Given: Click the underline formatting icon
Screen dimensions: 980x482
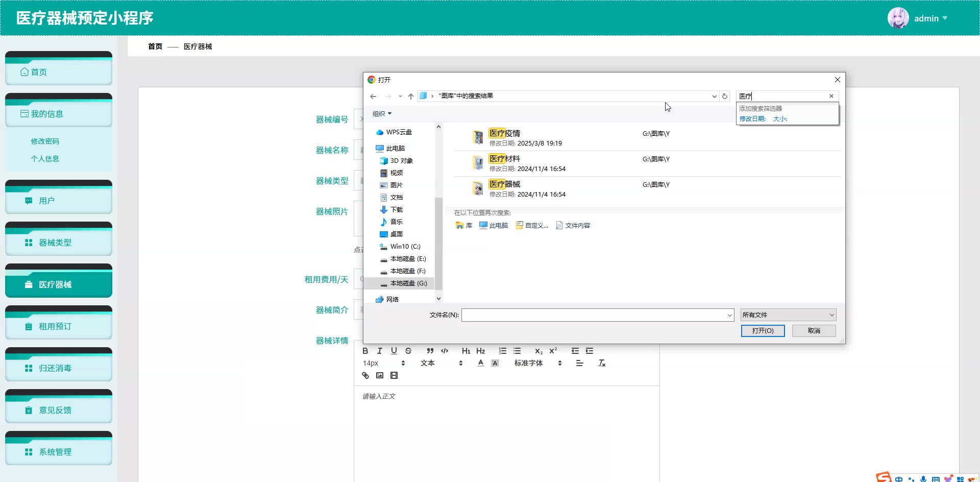Looking at the screenshot, I should pyautogui.click(x=394, y=351).
